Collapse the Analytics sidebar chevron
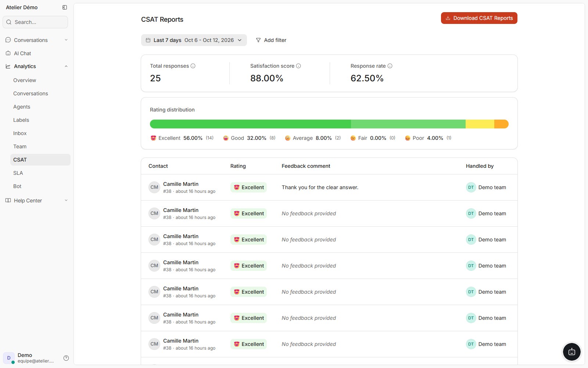Screen dimensions: 588x368 (x=66, y=66)
